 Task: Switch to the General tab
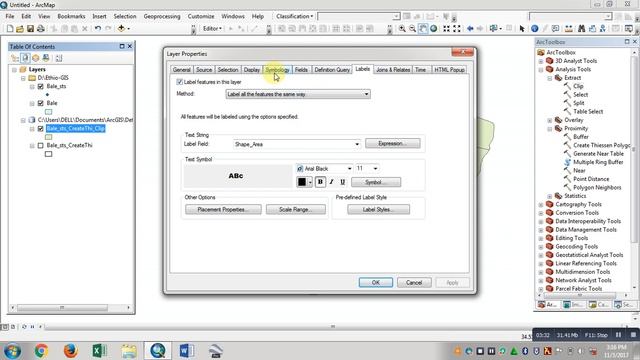coord(182,70)
